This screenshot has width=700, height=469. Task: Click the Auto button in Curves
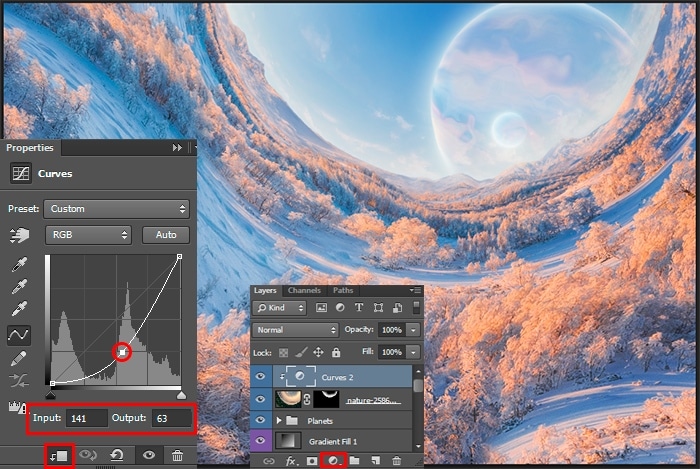pos(166,235)
